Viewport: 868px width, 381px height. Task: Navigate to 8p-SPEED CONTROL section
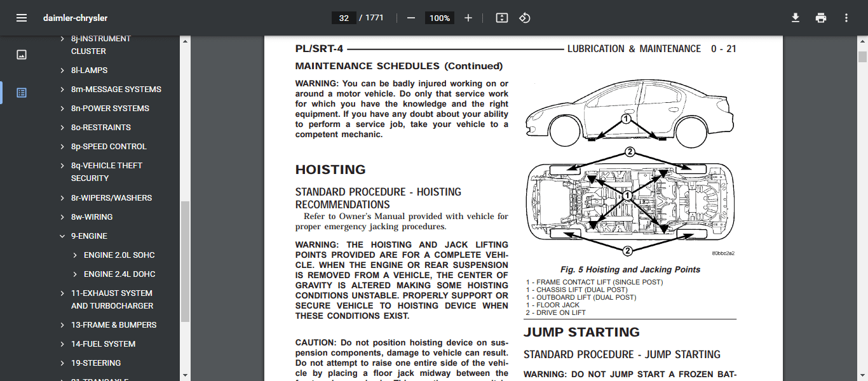coord(109,147)
